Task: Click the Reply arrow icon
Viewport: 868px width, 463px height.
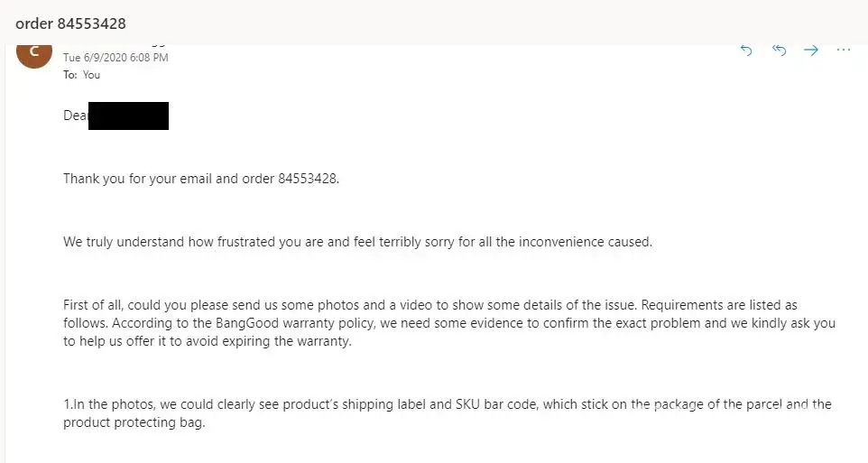Action: click(x=746, y=51)
